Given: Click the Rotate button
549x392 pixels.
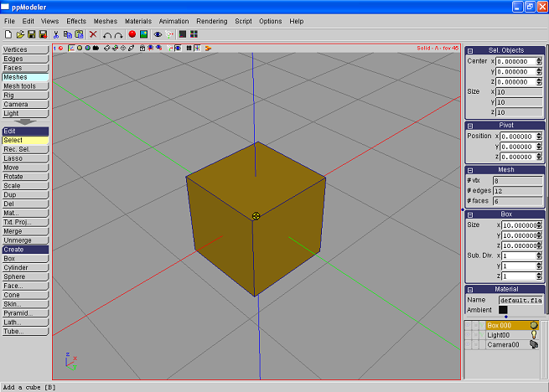Looking at the screenshot, I should click(x=25, y=177).
